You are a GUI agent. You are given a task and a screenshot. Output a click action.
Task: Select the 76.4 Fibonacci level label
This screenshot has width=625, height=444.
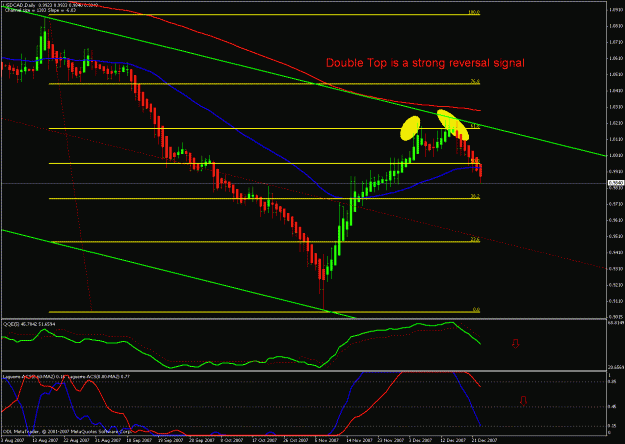click(475, 82)
